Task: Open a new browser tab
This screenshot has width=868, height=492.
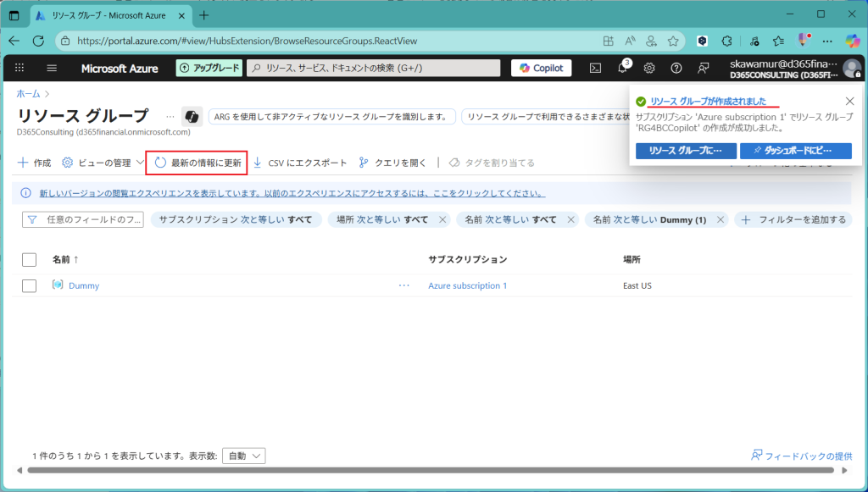Action: (203, 15)
